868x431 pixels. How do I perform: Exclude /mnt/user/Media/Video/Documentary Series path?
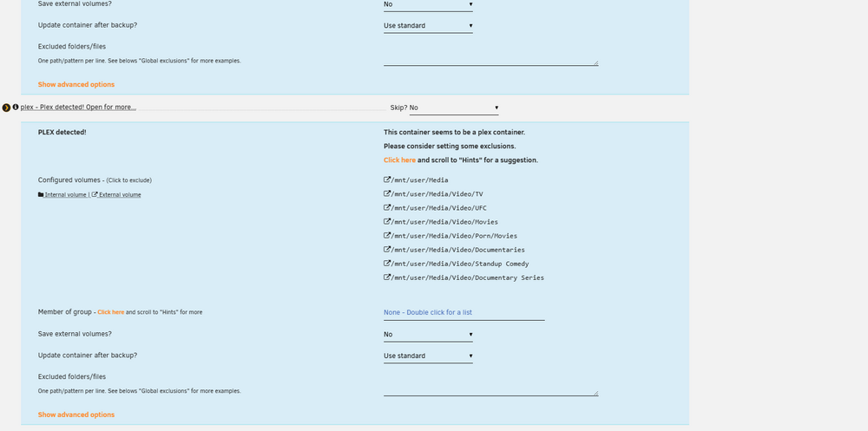click(x=468, y=278)
